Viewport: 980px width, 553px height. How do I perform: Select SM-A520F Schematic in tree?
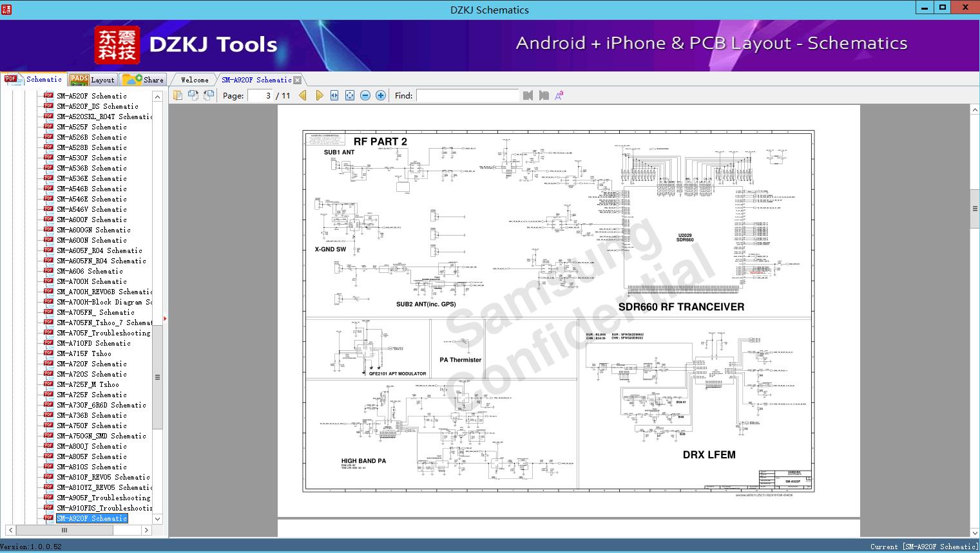coord(91,96)
